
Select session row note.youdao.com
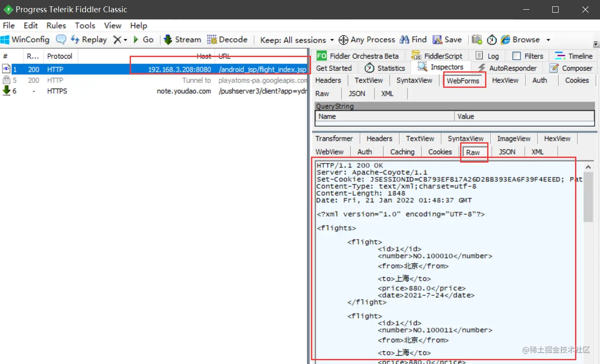coord(154,91)
